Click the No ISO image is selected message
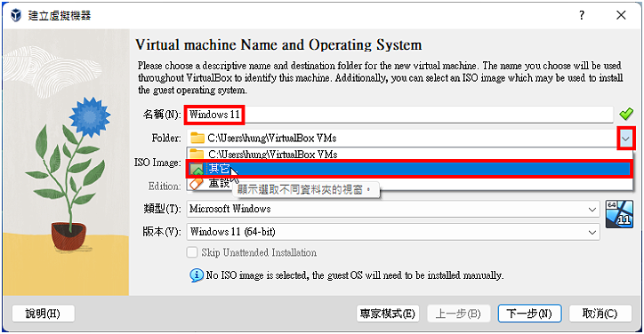644x334 pixels. [x=355, y=274]
